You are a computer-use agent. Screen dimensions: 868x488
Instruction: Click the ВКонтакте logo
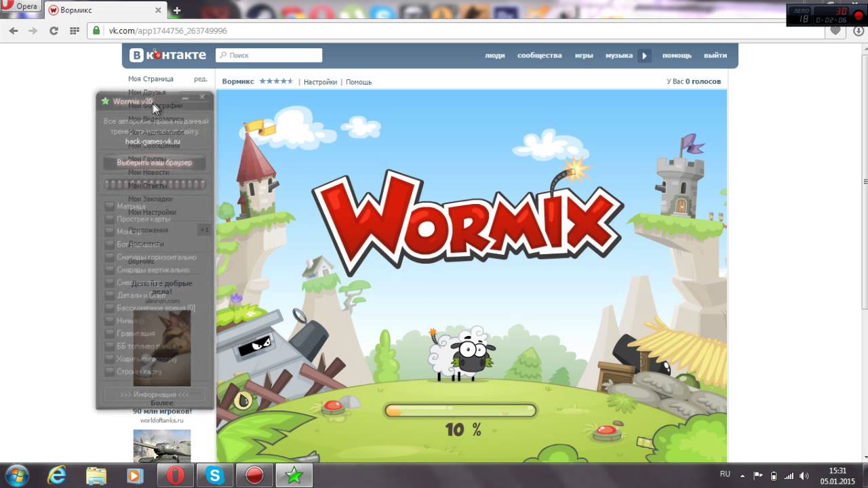(167, 55)
